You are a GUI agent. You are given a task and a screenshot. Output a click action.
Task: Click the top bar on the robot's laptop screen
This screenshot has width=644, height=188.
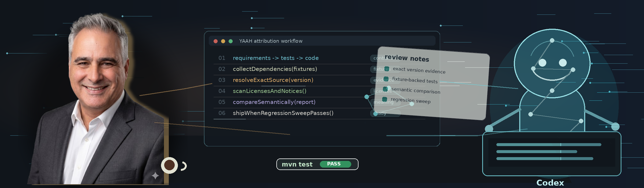coord(549,144)
